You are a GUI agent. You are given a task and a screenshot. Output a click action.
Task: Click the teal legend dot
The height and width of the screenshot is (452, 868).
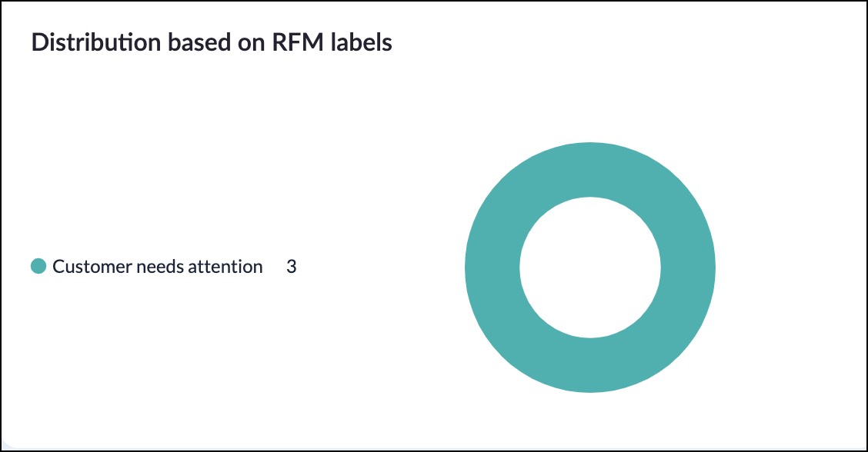pyautogui.click(x=38, y=267)
